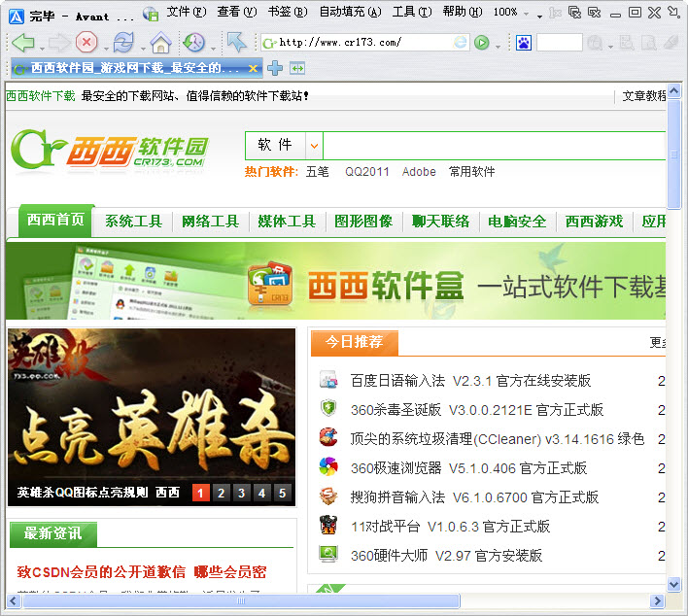Click the IE rendering engine icon in address bar
Viewport: 688px width, 616px height.
(x=461, y=43)
